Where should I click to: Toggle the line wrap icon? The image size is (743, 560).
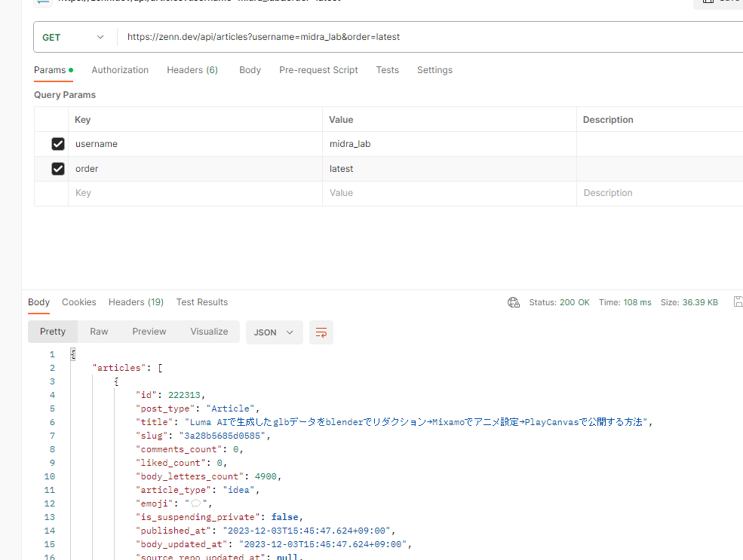(321, 332)
